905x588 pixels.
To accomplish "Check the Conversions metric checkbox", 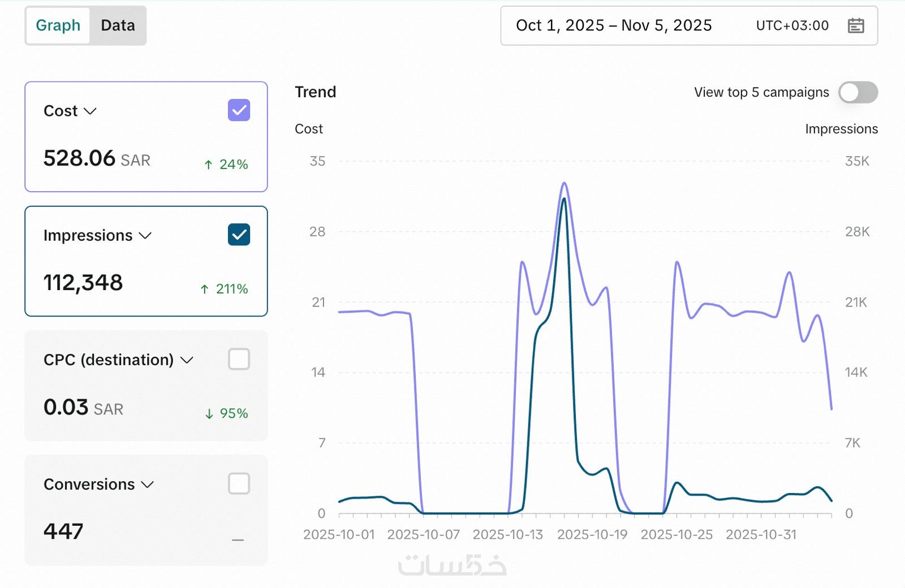I will (239, 483).
